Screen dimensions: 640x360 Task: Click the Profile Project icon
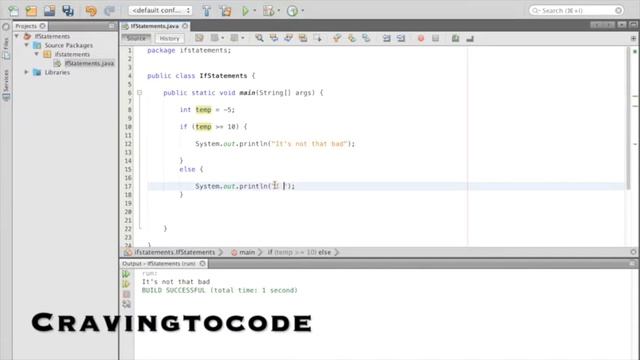[292, 11]
